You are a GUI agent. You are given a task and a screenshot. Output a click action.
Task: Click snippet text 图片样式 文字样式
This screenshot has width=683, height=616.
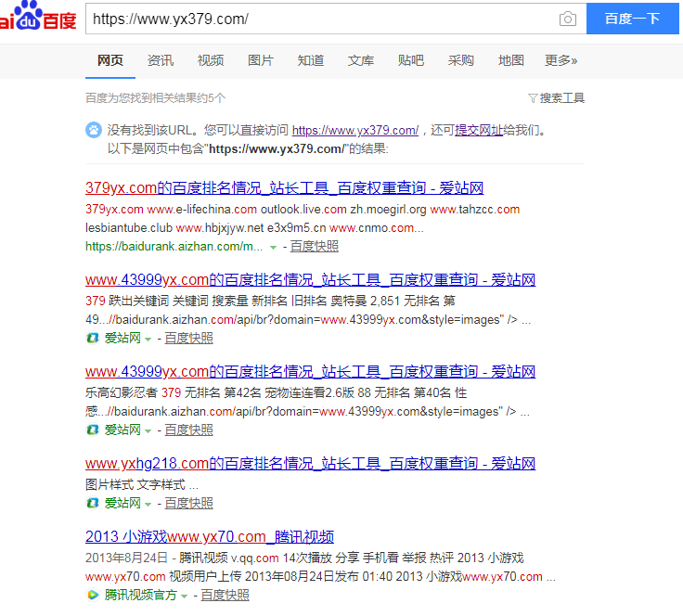(142, 484)
